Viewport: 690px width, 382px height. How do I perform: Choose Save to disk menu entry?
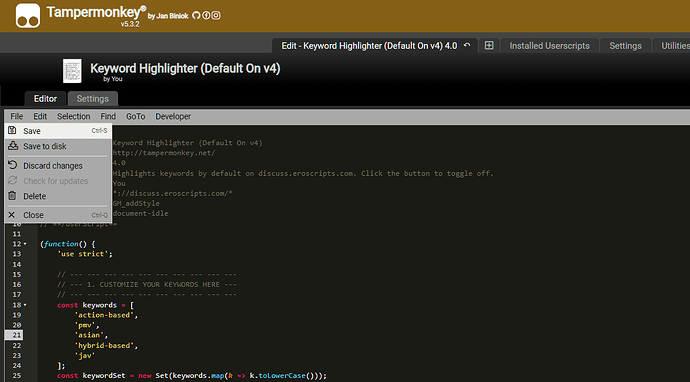[58, 146]
